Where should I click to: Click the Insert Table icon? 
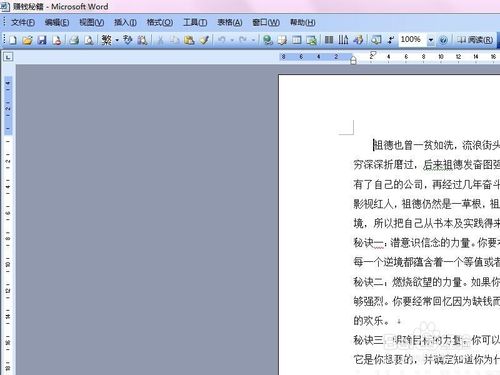[x=296, y=40]
